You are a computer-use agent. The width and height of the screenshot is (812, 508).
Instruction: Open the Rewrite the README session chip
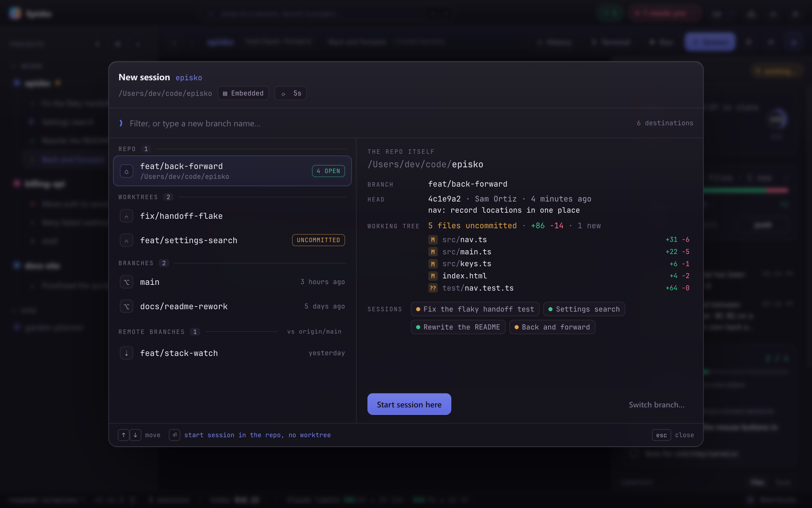458,327
